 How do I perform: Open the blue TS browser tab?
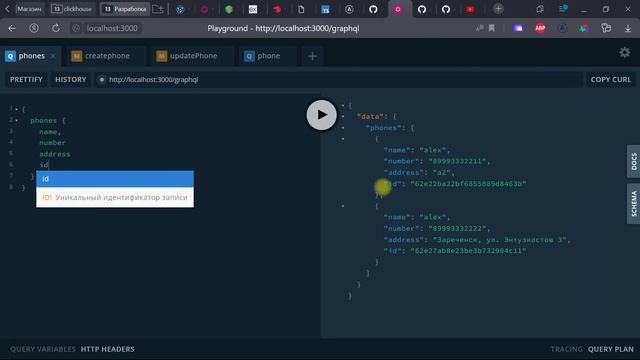point(325,9)
